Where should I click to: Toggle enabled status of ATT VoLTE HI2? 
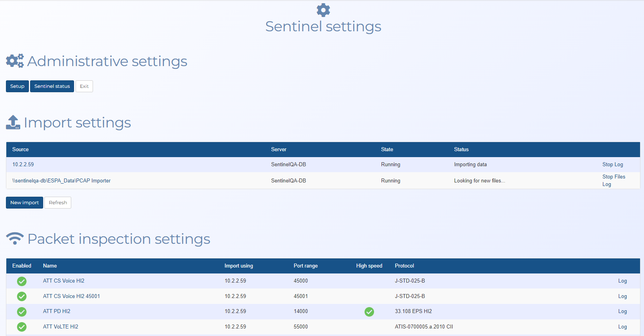point(22,327)
